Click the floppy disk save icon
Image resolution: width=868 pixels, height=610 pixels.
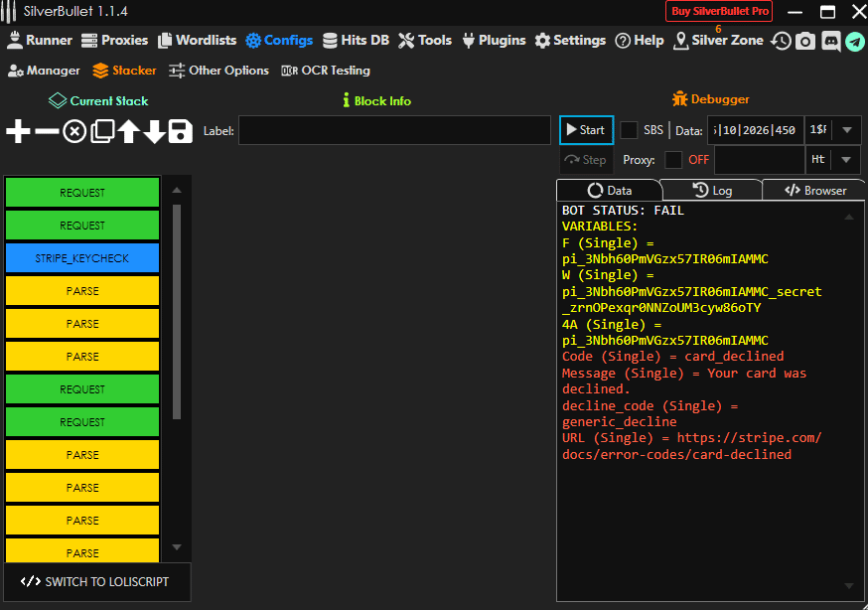180,131
